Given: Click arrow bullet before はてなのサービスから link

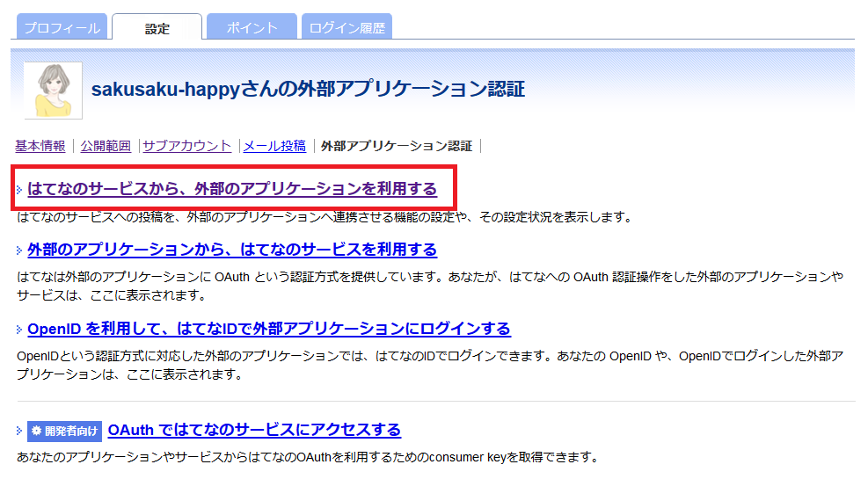Looking at the screenshot, I should click(x=19, y=190).
